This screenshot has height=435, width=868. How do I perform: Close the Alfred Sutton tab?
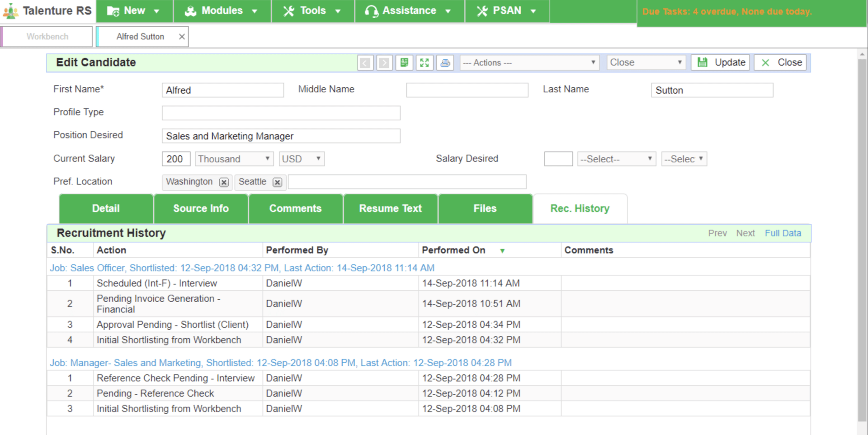pos(182,37)
